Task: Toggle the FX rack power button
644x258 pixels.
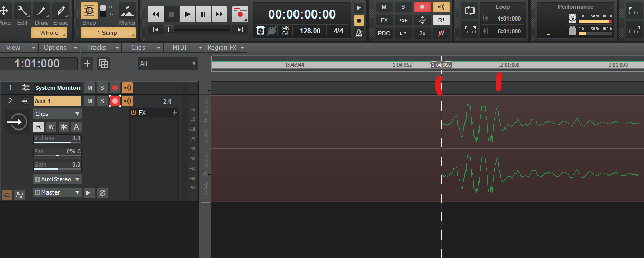Action: point(134,113)
